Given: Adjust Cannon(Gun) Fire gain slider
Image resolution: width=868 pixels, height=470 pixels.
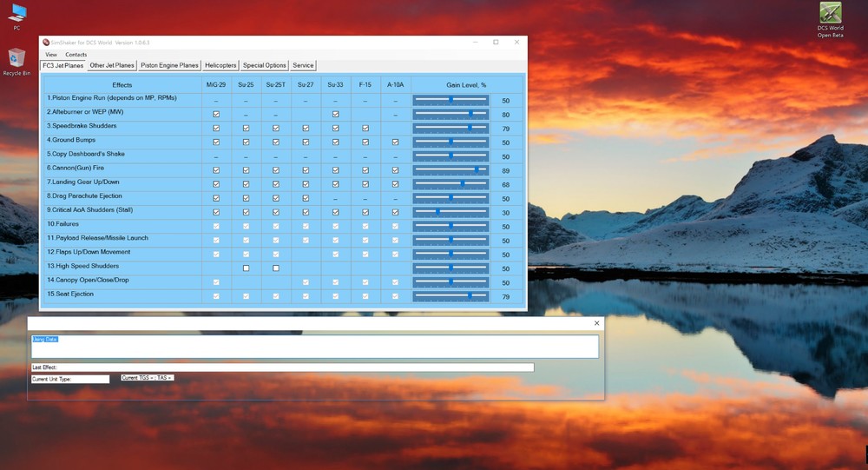Looking at the screenshot, I should tap(450, 170).
